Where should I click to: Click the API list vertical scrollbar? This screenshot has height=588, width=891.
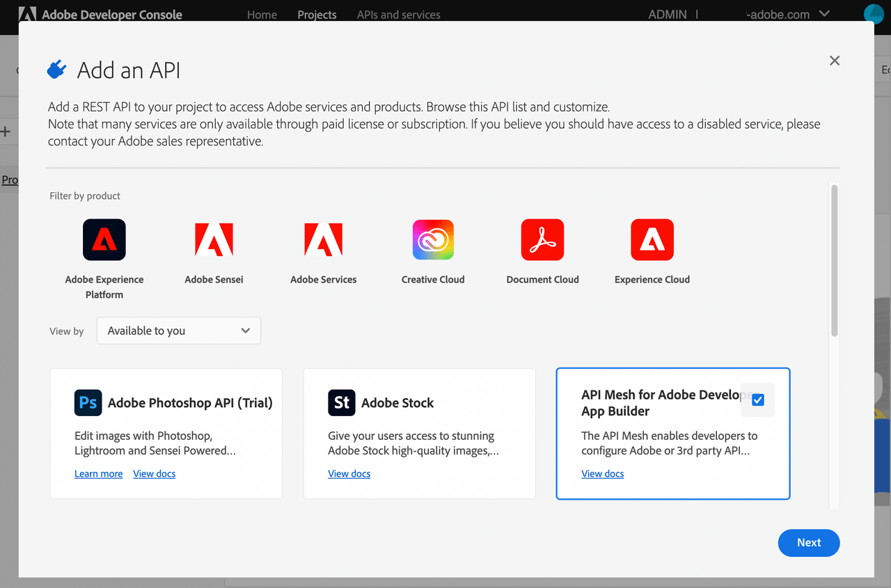tap(835, 261)
